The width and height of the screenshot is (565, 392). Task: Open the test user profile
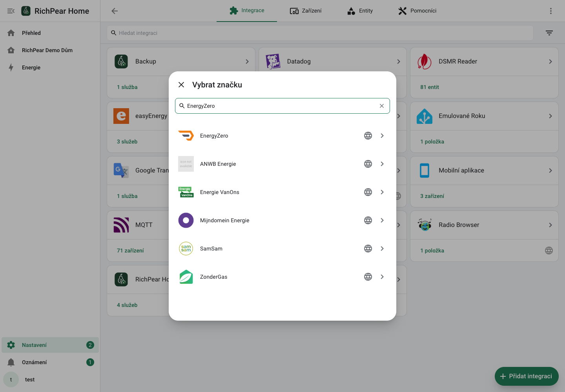[x=50, y=379]
